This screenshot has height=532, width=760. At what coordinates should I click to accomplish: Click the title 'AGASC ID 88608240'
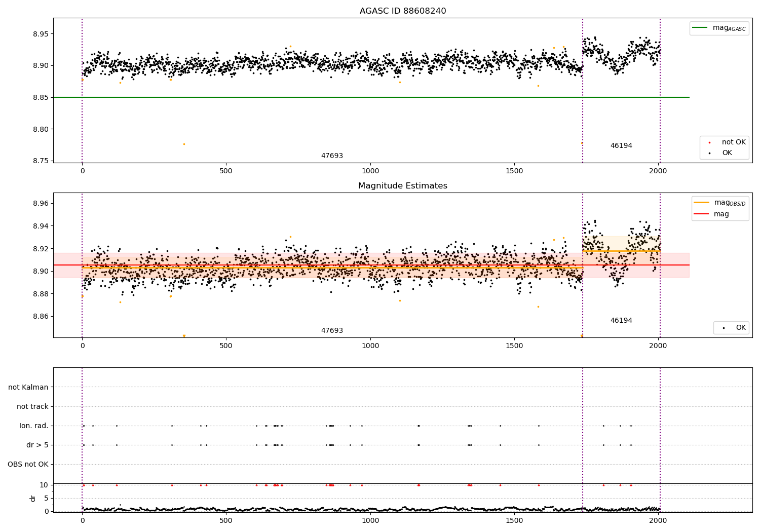coord(403,11)
